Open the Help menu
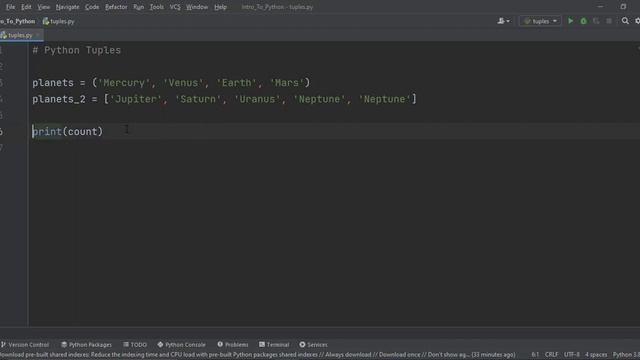Viewport: 640px width, 360px height. tap(220, 7)
